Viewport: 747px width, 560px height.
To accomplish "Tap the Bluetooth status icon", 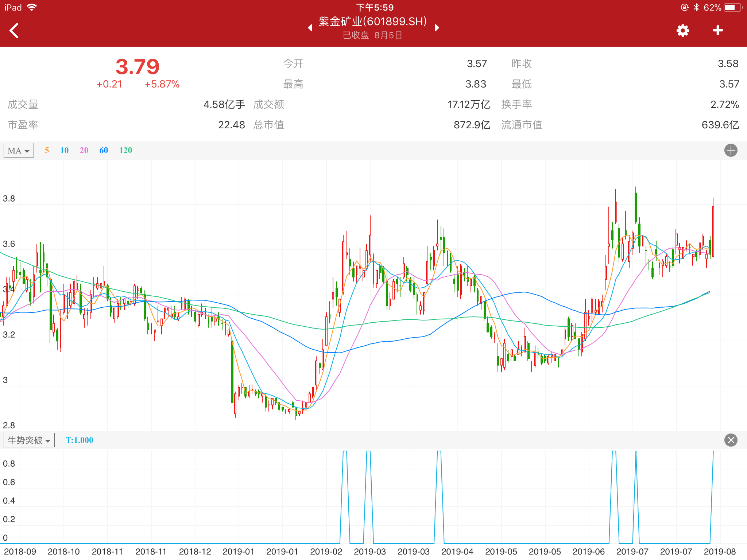I will coord(696,7).
